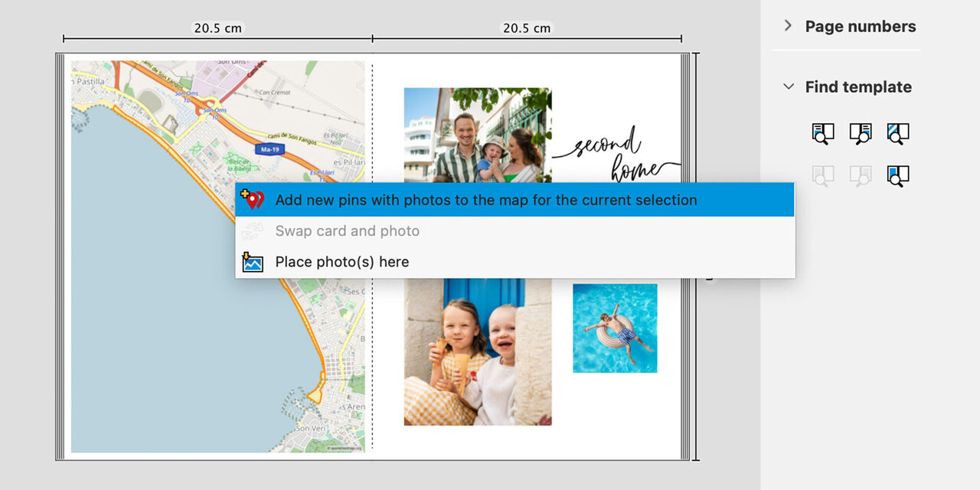
Task: Click the left page 20.5 cm width label
Action: click(217, 28)
